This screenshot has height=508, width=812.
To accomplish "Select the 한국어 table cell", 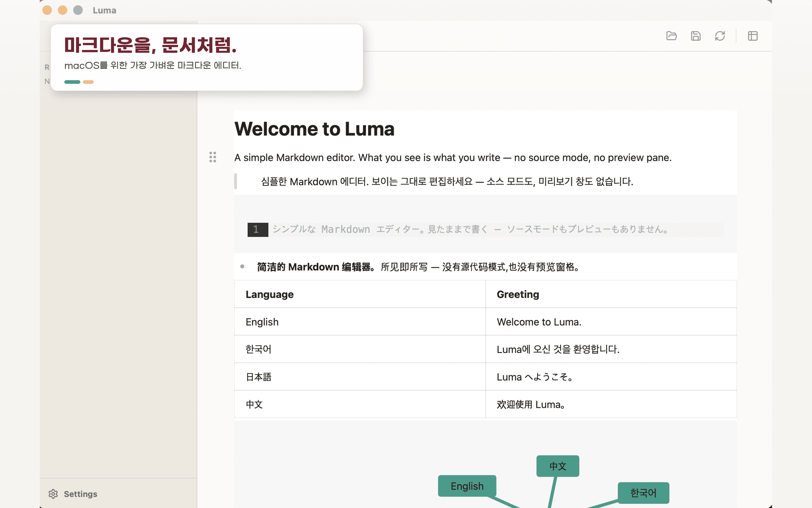I will 360,349.
